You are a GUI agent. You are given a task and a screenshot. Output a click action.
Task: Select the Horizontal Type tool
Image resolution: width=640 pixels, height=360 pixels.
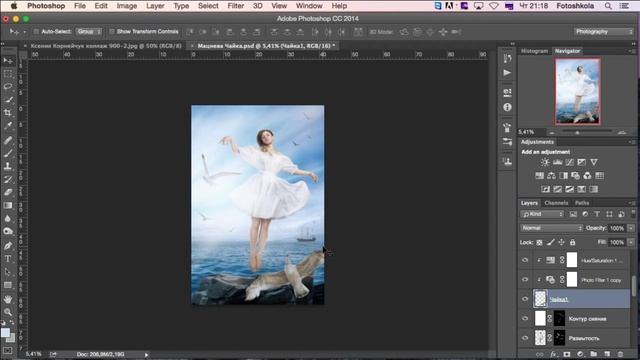pos(8,259)
